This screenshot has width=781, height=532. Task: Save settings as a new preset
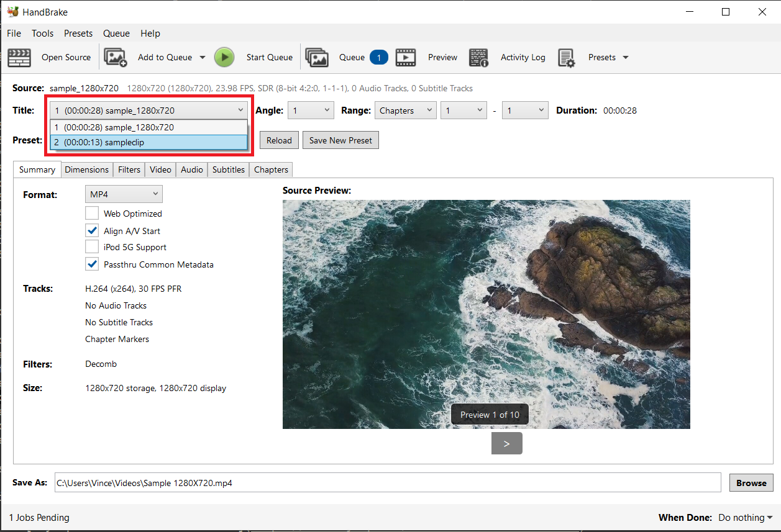coord(340,140)
